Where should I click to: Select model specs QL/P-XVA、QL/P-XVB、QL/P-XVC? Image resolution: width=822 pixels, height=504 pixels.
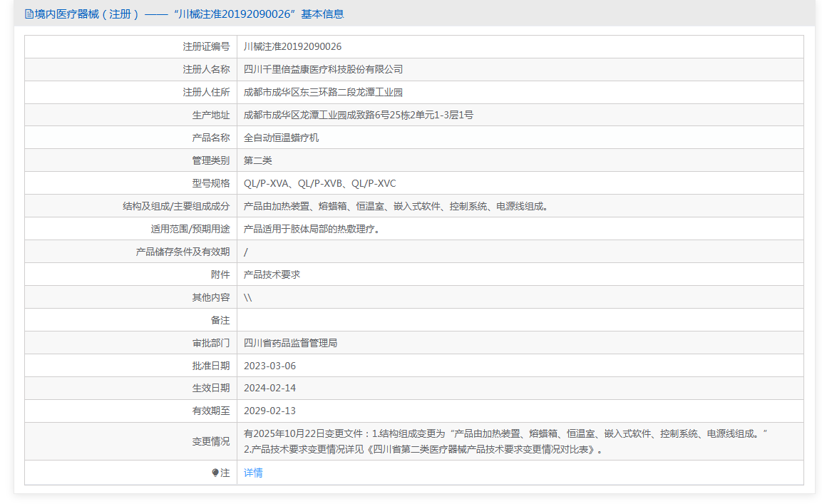point(320,183)
